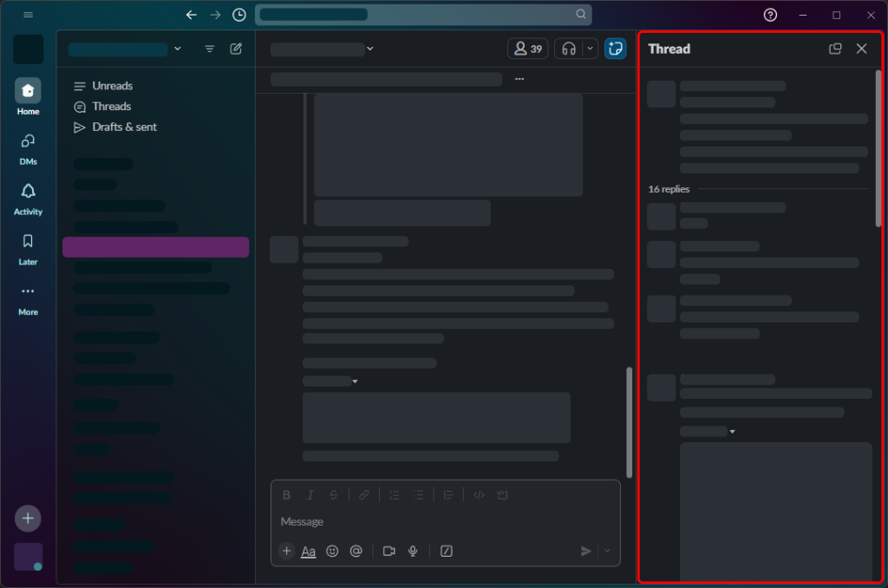Open the compose new message icon
The image size is (888, 588).
click(x=235, y=49)
